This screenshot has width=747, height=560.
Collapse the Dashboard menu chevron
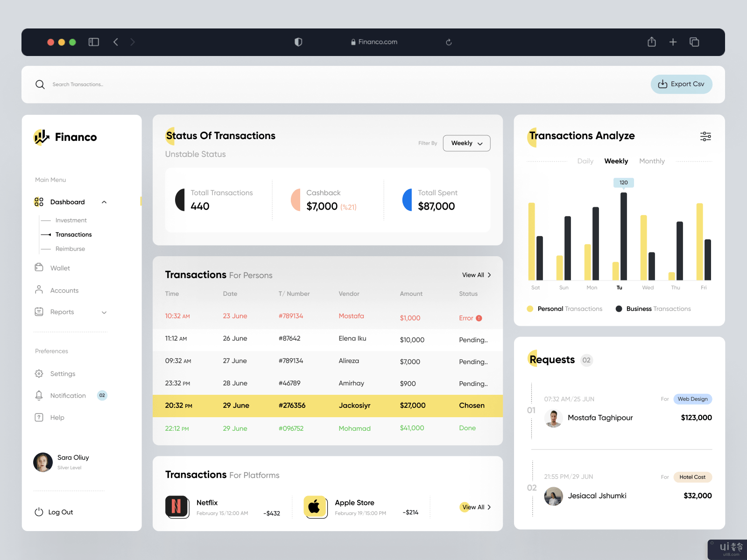pos(104,202)
